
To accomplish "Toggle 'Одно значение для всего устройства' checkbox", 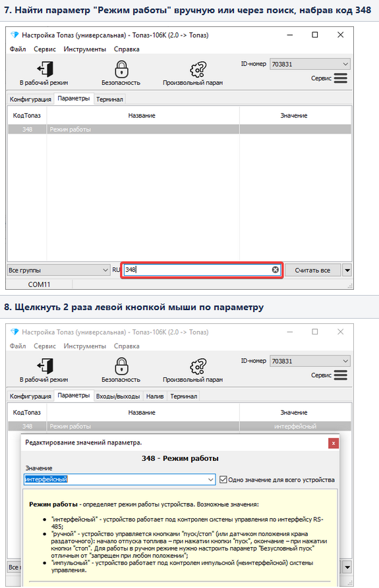I will pyautogui.click(x=223, y=479).
